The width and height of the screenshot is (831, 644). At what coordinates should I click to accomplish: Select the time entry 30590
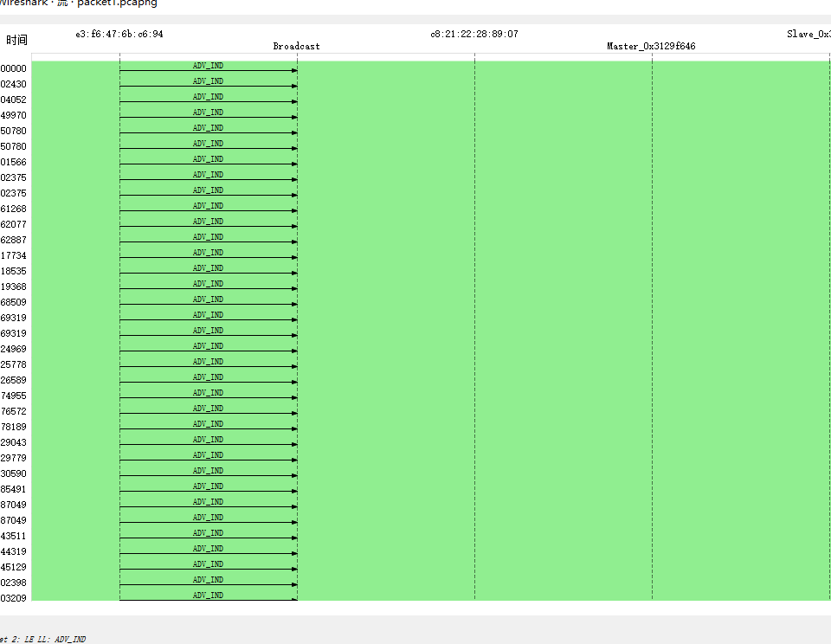coord(13,473)
